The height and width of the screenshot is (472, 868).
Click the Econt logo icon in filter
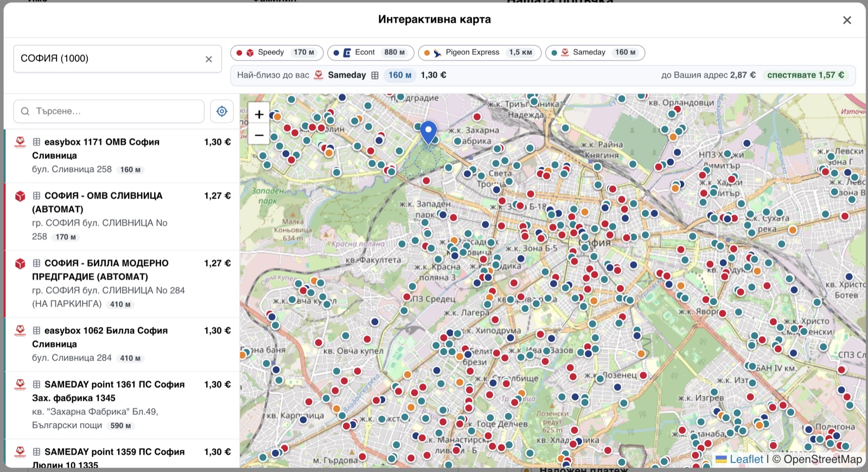(347, 53)
